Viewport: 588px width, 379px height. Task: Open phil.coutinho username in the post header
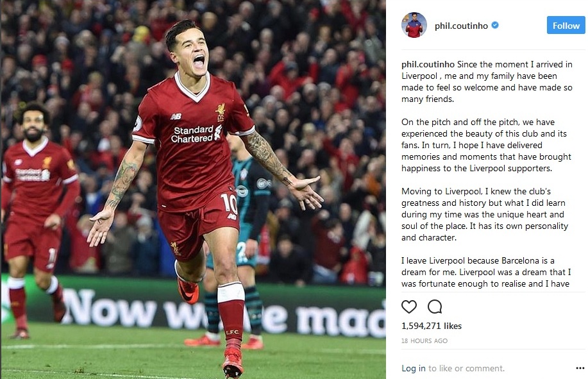[x=461, y=26]
